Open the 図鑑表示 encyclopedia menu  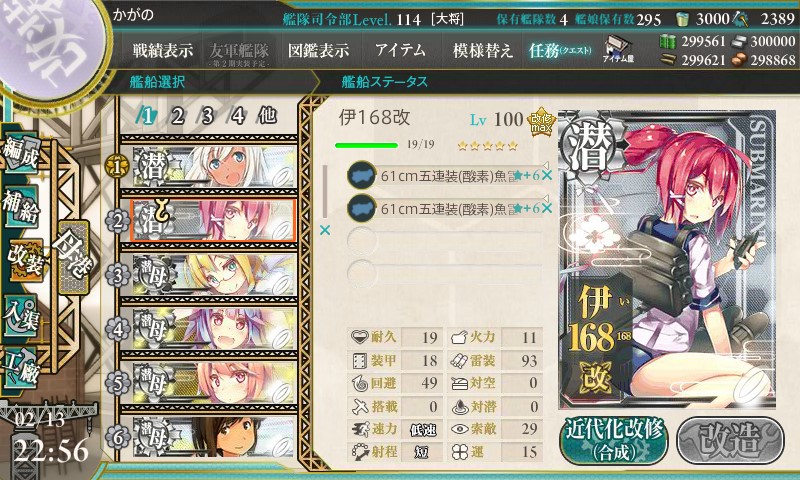click(x=318, y=50)
